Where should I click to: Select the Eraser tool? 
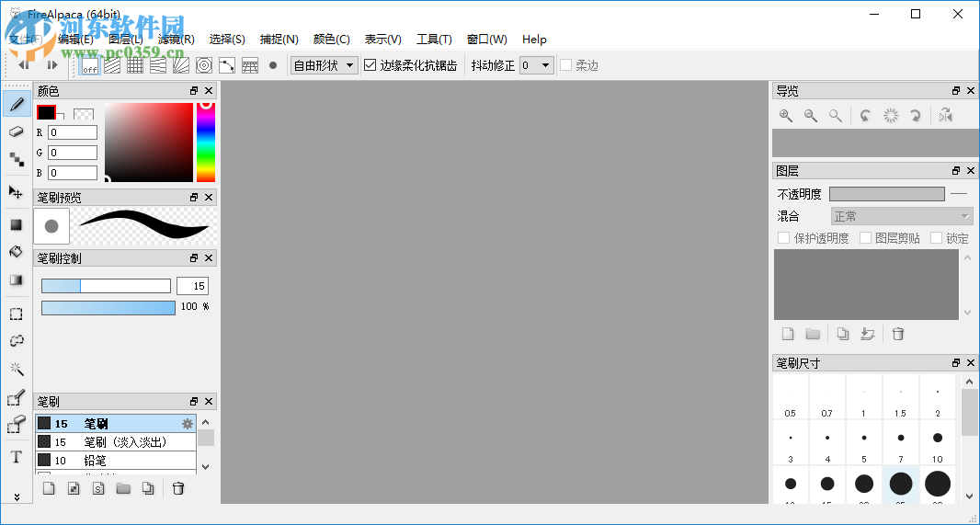click(x=17, y=131)
